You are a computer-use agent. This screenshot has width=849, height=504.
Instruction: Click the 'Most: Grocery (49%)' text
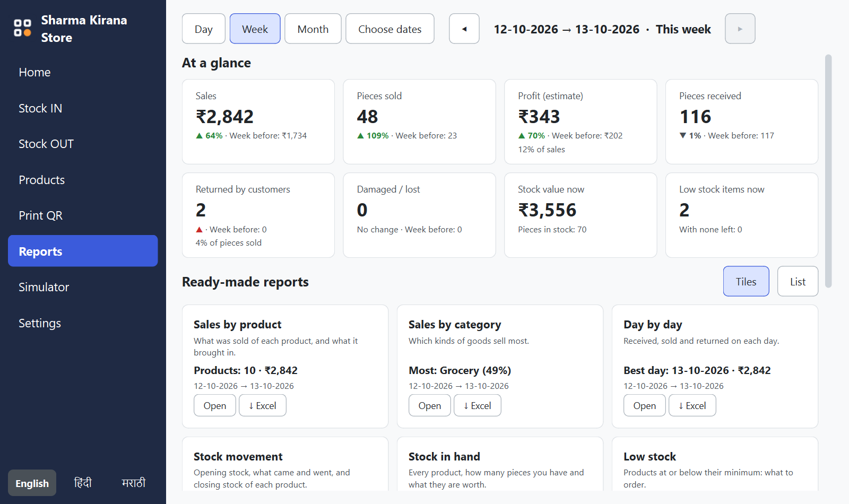tap(460, 370)
